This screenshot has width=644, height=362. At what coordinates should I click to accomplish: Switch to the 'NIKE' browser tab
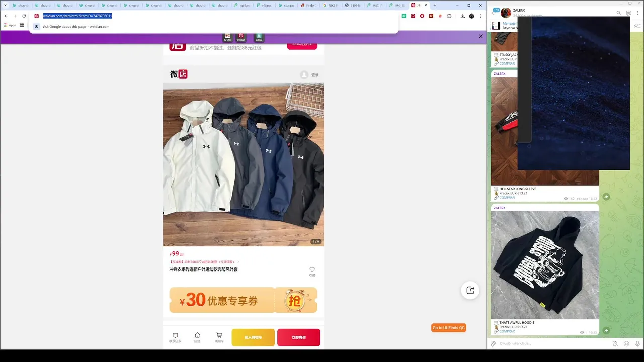[331, 5]
